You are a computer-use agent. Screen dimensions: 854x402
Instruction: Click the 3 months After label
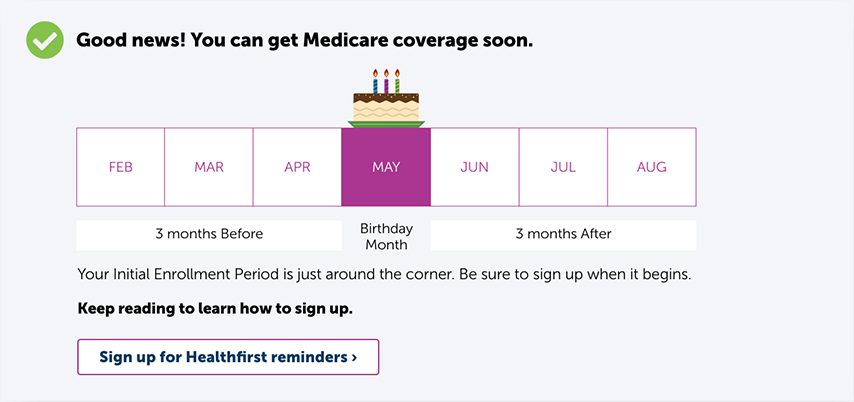(563, 235)
